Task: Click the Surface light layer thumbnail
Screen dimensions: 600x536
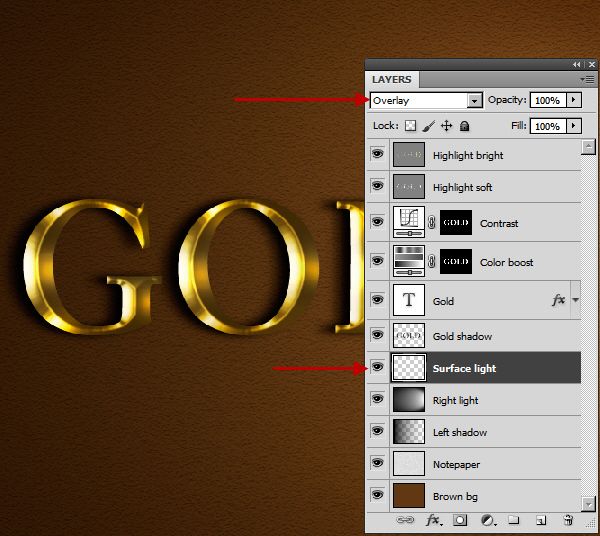Action: 409,367
